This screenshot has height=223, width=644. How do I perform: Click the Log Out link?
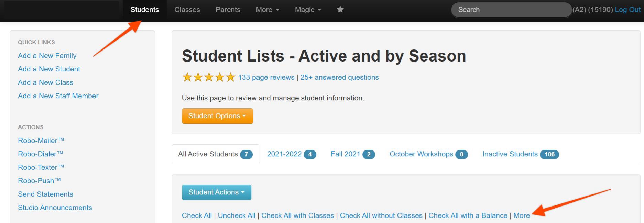[x=627, y=10]
